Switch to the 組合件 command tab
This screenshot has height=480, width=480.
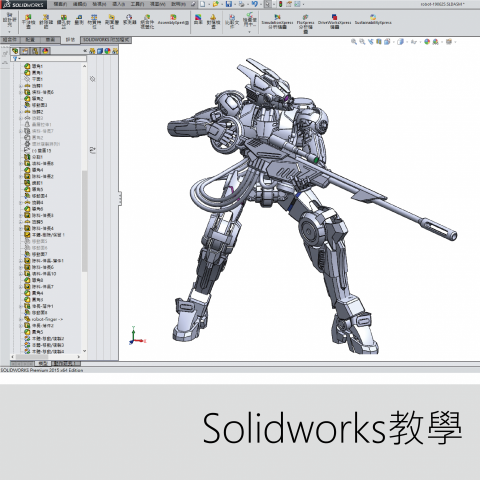pos(10,40)
